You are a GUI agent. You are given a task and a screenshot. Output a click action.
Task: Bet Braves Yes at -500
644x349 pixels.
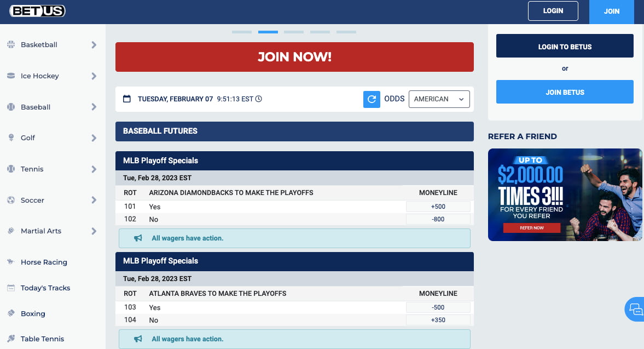click(x=438, y=307)
